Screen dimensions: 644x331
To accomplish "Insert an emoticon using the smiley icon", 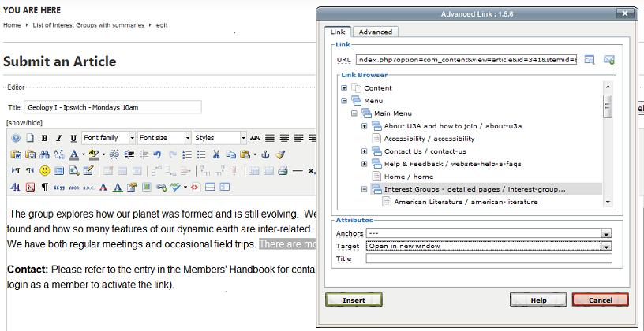I will pyautogui.click(x=45, y=170).
